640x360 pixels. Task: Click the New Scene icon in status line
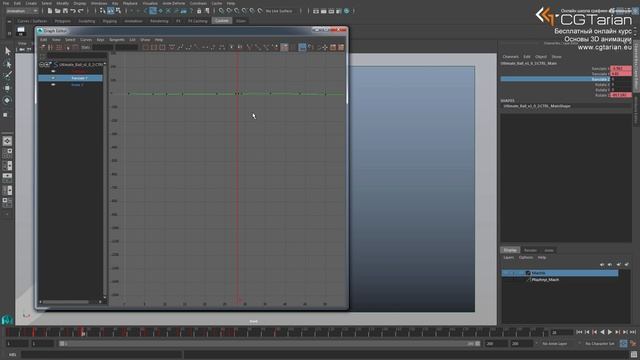click(50, 11)
